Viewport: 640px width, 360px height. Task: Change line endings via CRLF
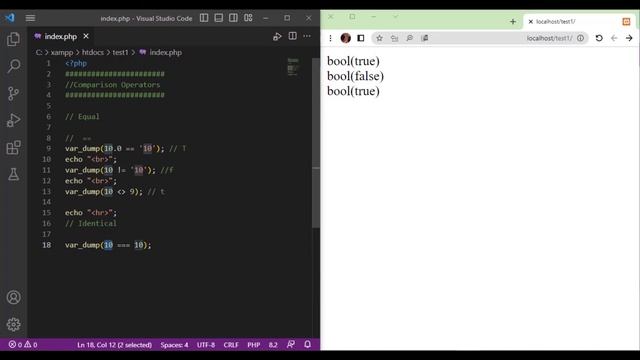(231, 345)
